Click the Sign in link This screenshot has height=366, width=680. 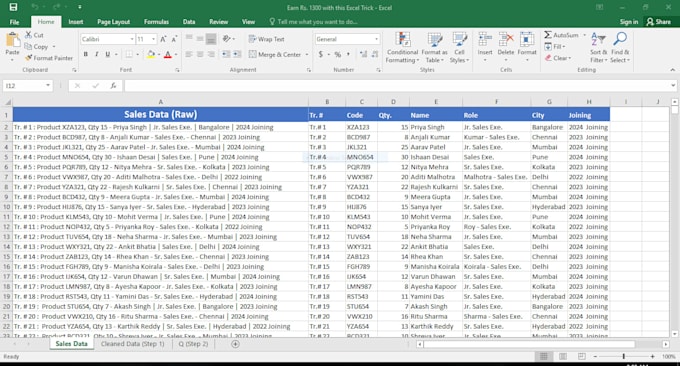629,22
